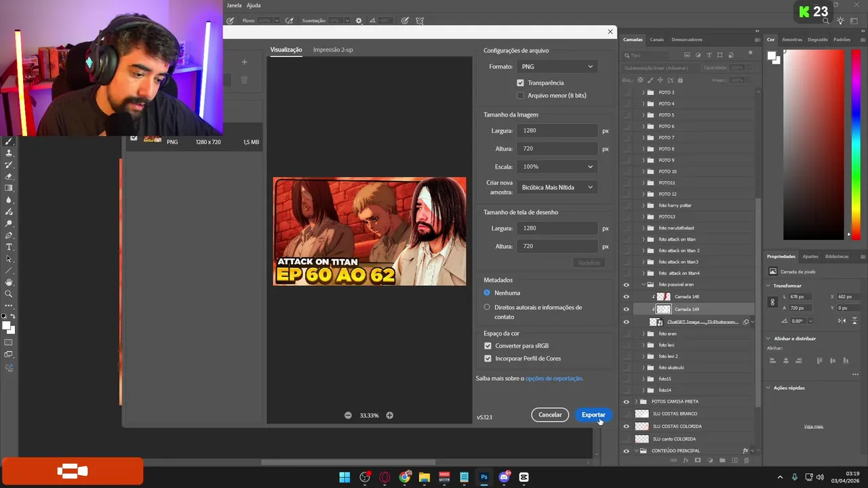868x488 pixels.
Task: Switch to the Demarcadores tab
Action: pyautogui.click(x=687, y=39)
